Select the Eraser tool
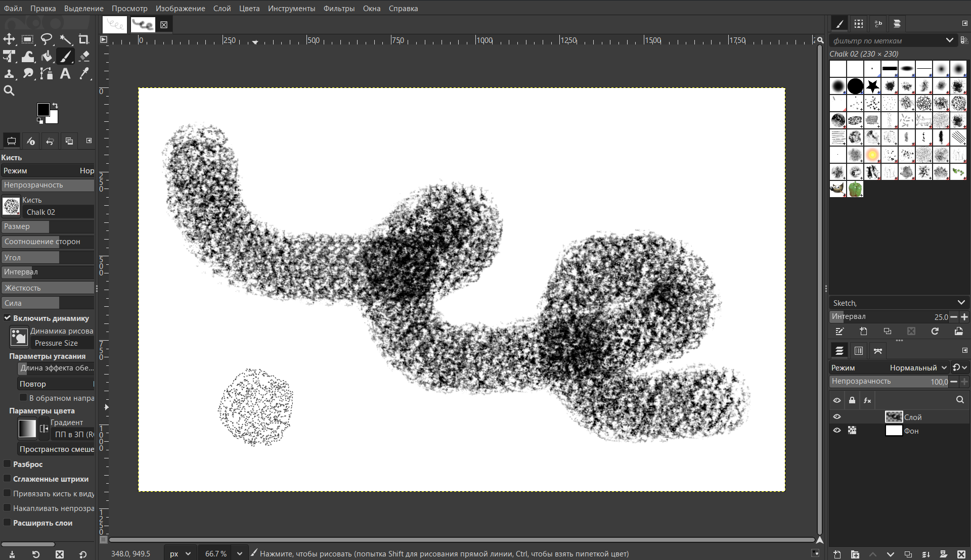971x560 pixels. [x=84, y=56]
